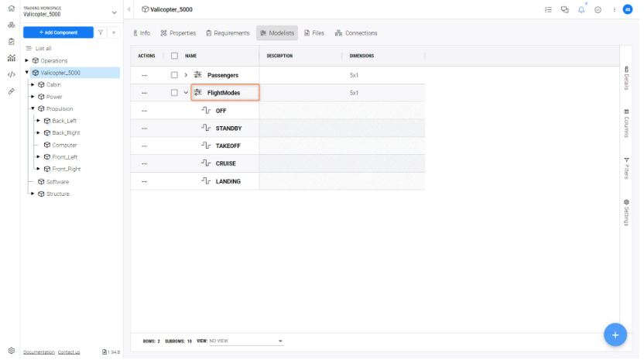
Task: Open the code editor icon in sidebar
Action: 11,74
